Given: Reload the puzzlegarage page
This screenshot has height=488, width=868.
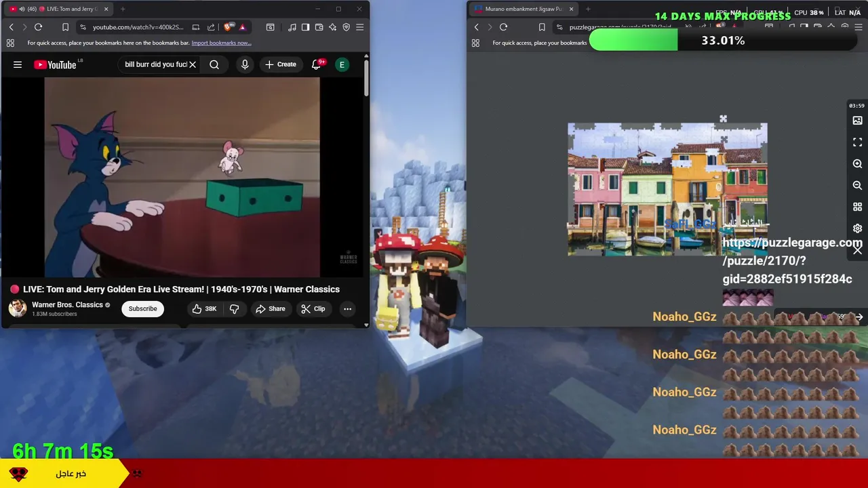Looking at the screenshot, I should (x=503, y=27).
